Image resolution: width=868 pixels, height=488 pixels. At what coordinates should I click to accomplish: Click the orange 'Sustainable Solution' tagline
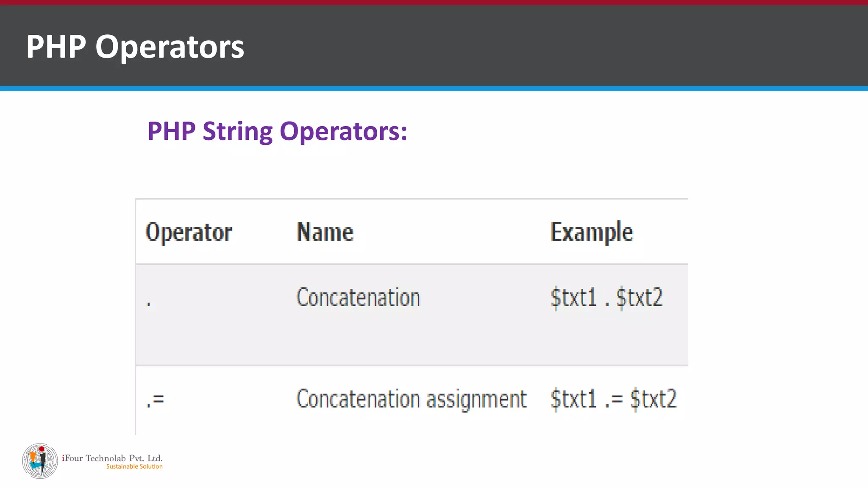(134, 467)
